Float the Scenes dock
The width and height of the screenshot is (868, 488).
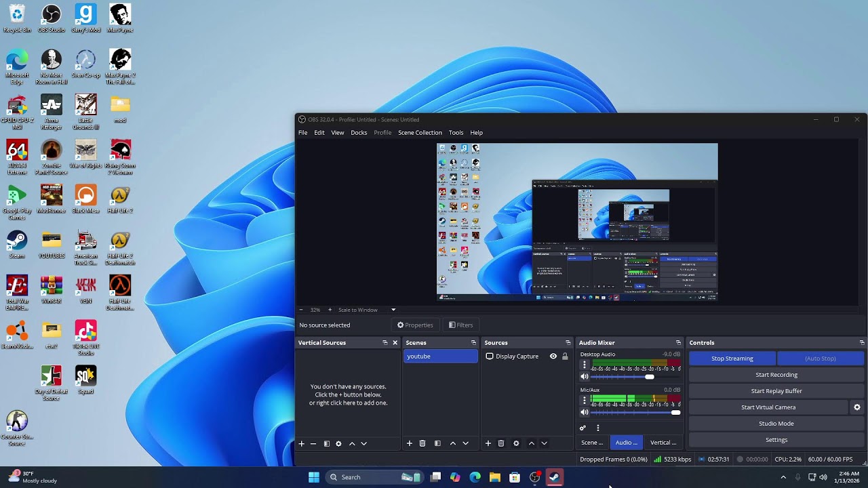(x=473, y=343)
